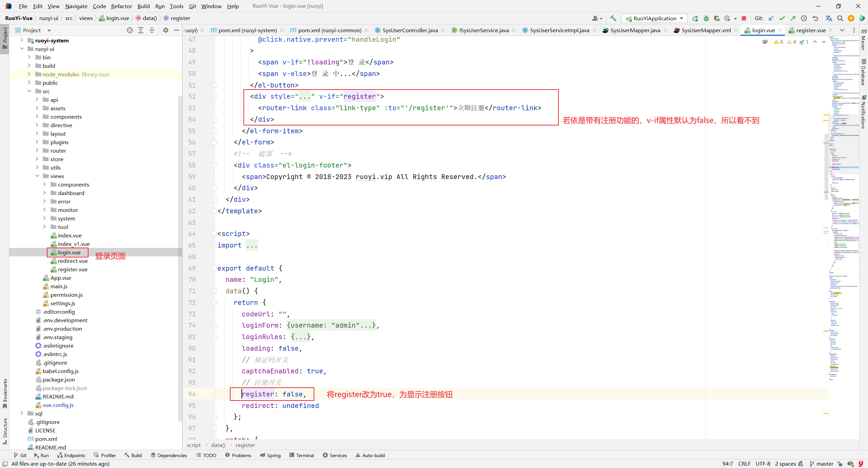Open Database tool window on right strip
The width and height of the screenshot is (868, 468).
click(863, 72)
